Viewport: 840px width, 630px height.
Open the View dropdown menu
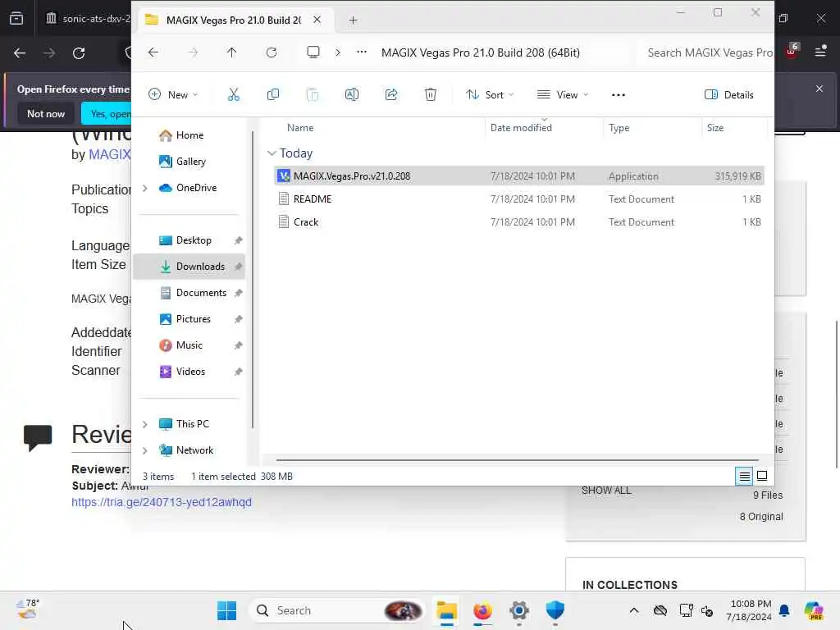(x=563, y=95)
